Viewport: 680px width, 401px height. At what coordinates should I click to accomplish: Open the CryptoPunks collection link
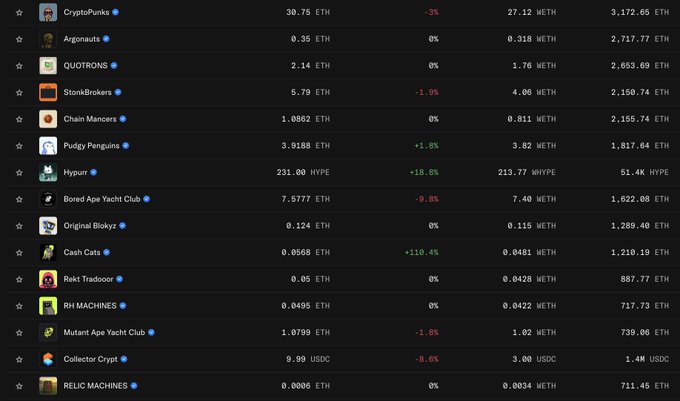pos(86,12)
